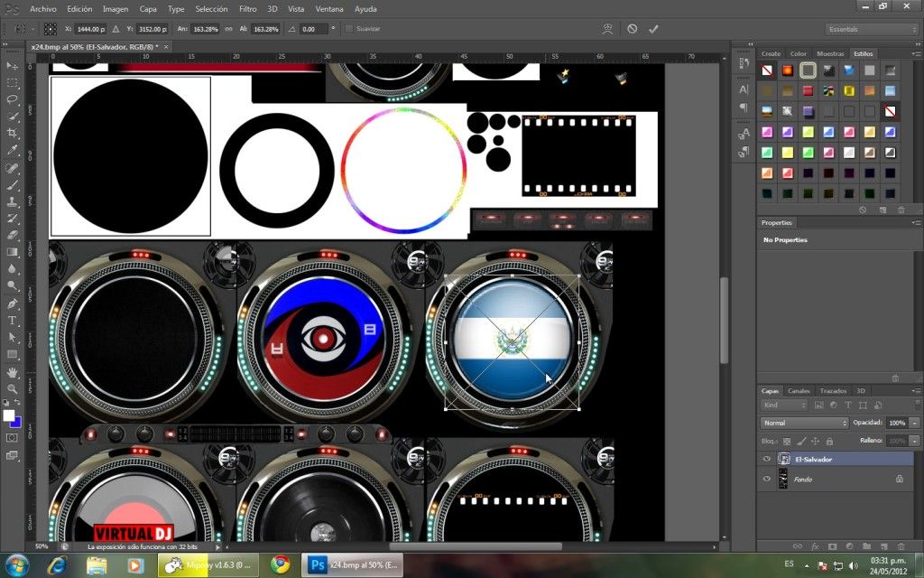Image resolution: width=924 pixels, height=578 pixels.
Task: Select the Dodge tool
Action: (12, 286)
